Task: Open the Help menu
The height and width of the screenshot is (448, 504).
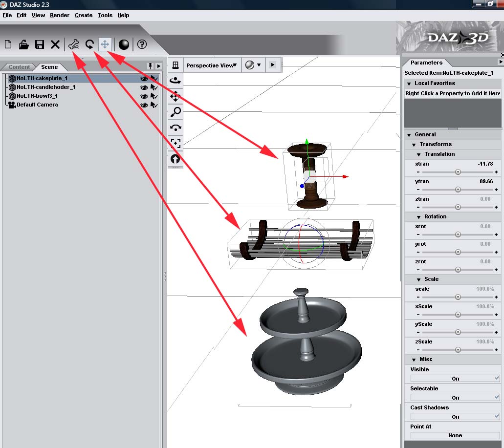Action: pyautogui.click(x=123, y=16)
